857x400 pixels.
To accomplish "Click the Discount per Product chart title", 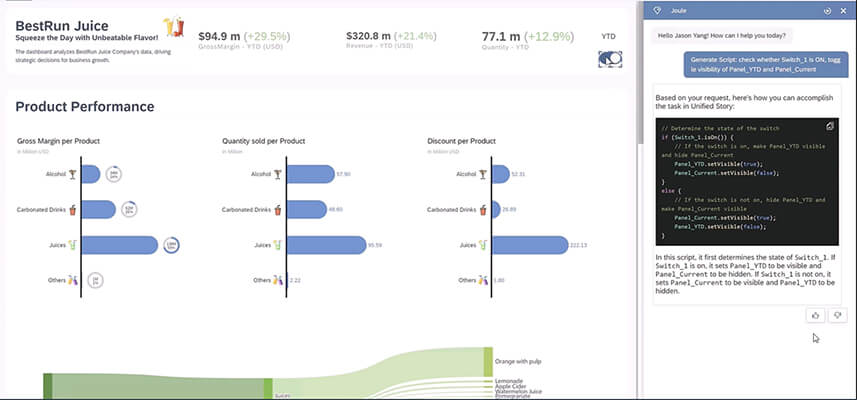I will click(461, 141).
